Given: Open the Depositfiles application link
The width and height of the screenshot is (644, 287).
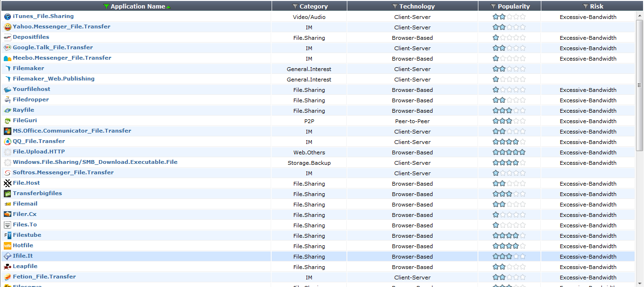Looking at the screenshot, I should [x=31, y=37].
